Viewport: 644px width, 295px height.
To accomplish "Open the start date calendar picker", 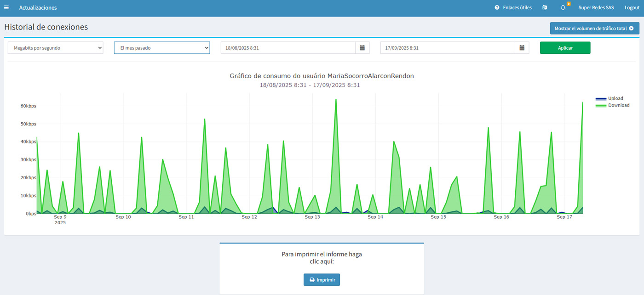I will point(362,48).
